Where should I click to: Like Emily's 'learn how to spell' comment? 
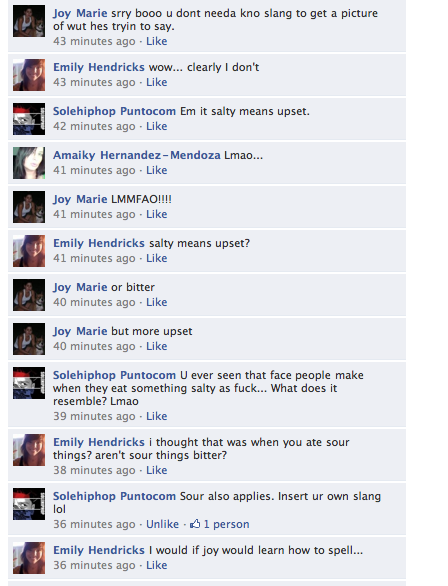[157, 565]
